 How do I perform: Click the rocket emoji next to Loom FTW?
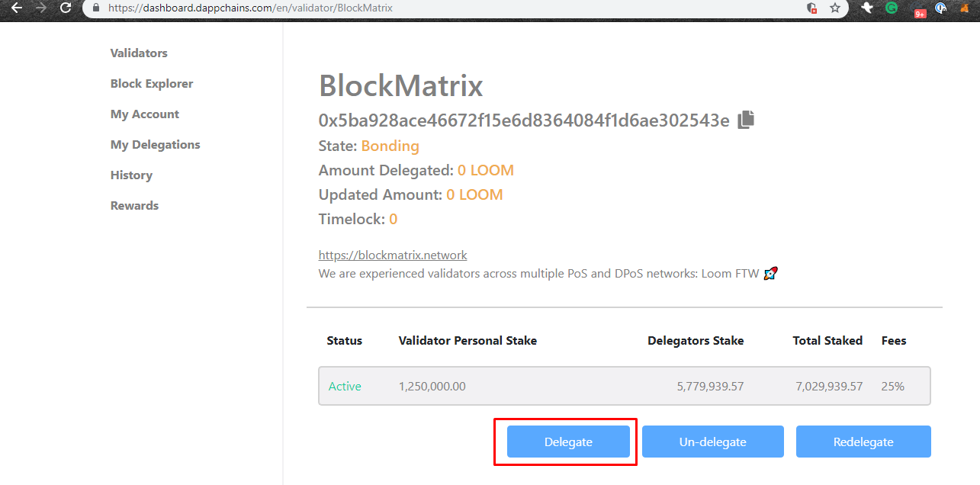[770, 273]
